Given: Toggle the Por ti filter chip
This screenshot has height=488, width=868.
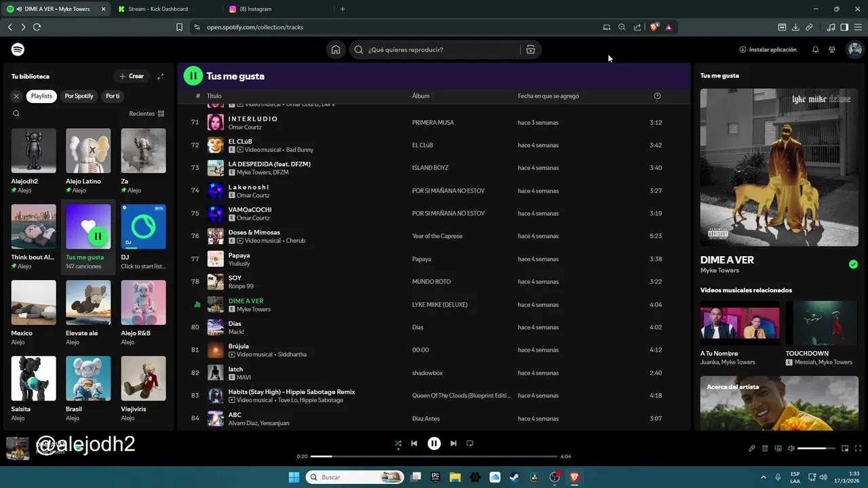Looking at the screenshot, I should point(113,96).
